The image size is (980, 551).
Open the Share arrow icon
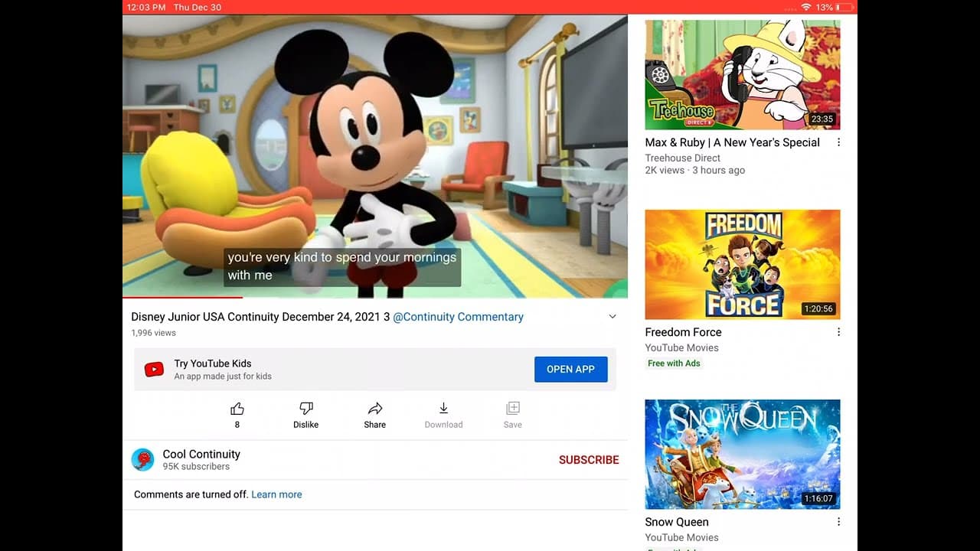click(375, 409)
